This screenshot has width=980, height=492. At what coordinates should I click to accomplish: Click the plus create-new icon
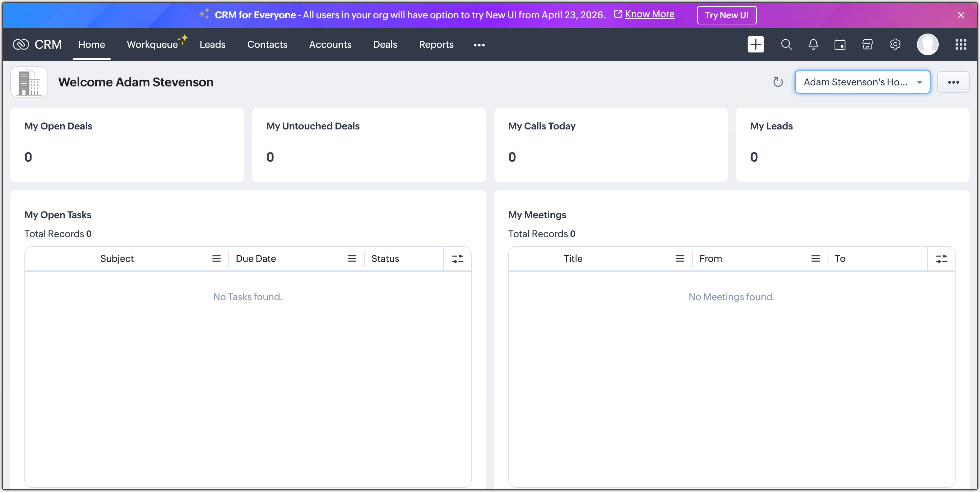click(x=755, y=44)
